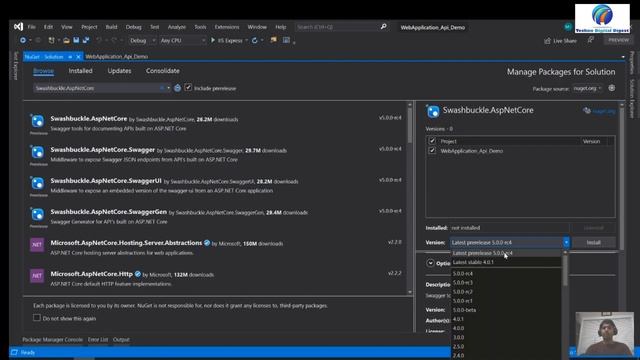Click the Redo toolbar icon
The image size is (640, 360).
(x=114, y=40)
